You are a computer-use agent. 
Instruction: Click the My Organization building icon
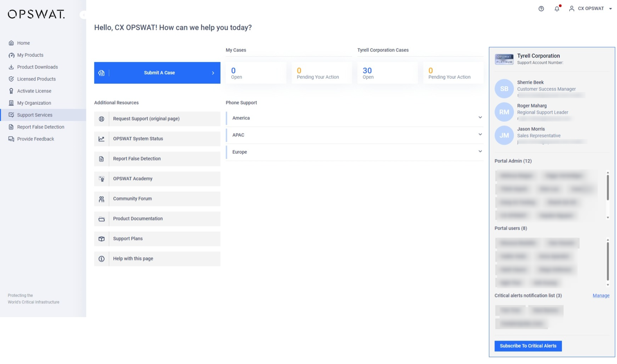pos(11,103)
